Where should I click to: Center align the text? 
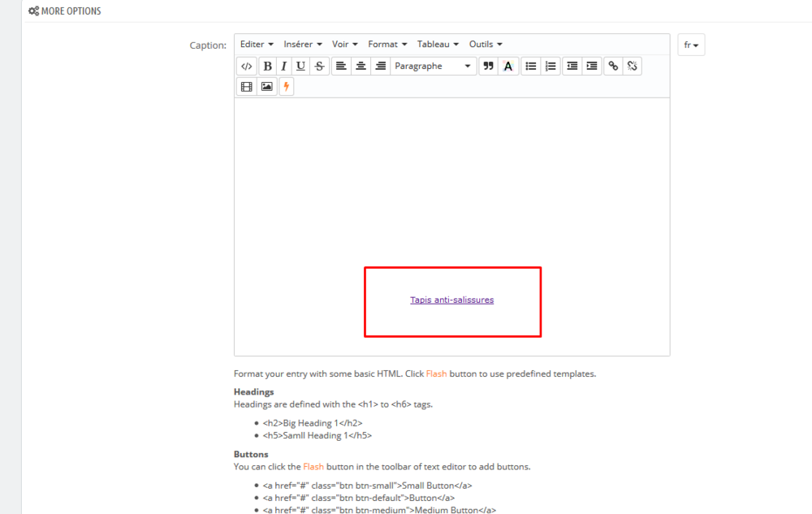361,66
